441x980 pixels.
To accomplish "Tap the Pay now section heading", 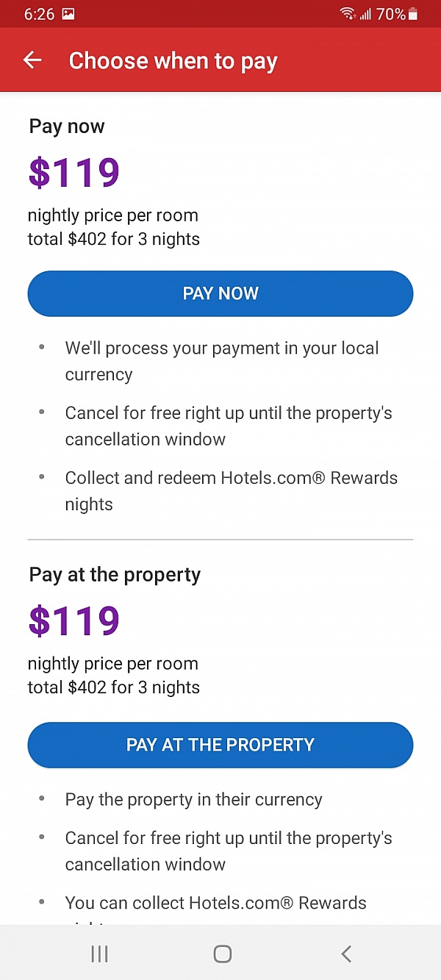I will (66, 126).
